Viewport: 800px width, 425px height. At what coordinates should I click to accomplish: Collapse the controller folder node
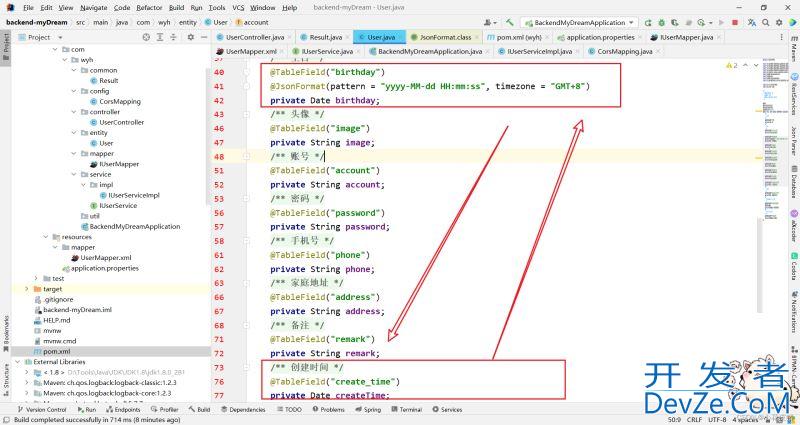point(74,112)
